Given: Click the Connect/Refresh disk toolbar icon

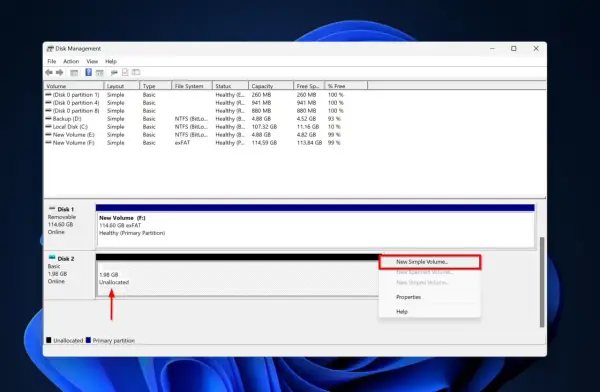Looking at the screenshot, I should [114, 72].
